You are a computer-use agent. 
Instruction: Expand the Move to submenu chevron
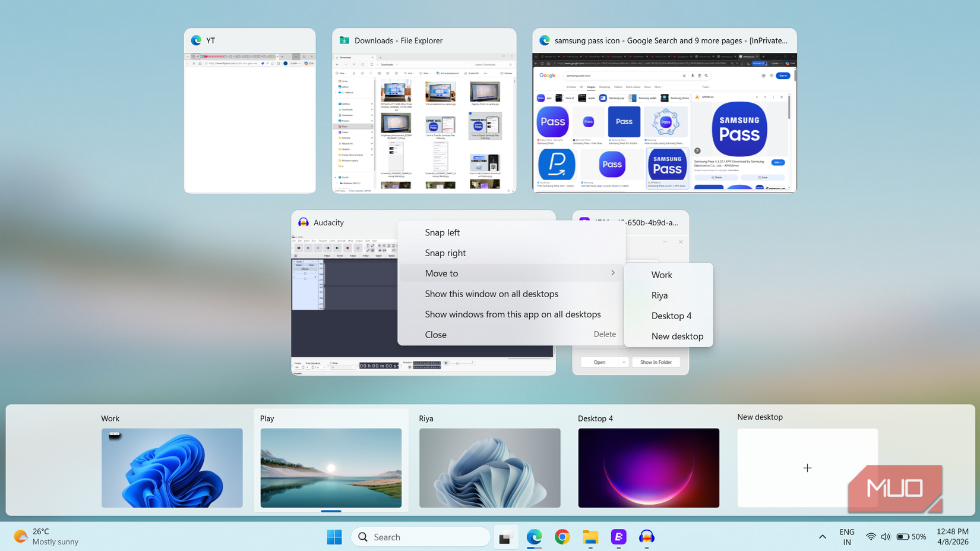coord(612,273)
